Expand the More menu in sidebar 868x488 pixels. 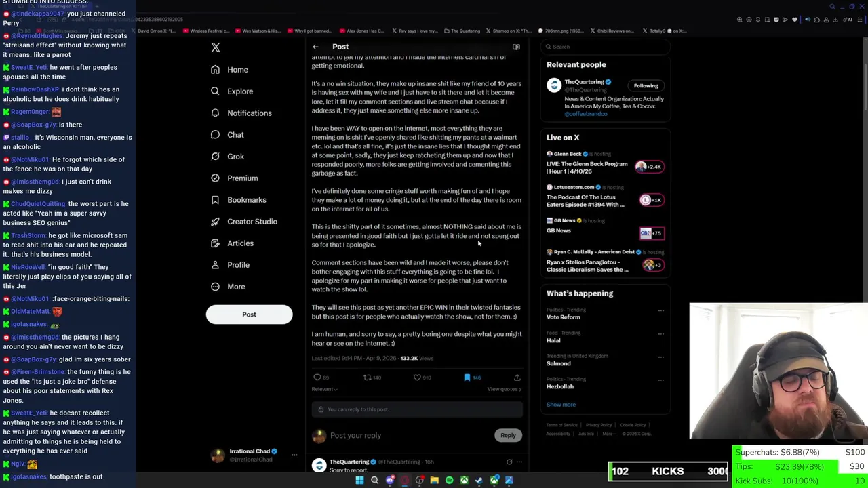[x=227, y=287]
